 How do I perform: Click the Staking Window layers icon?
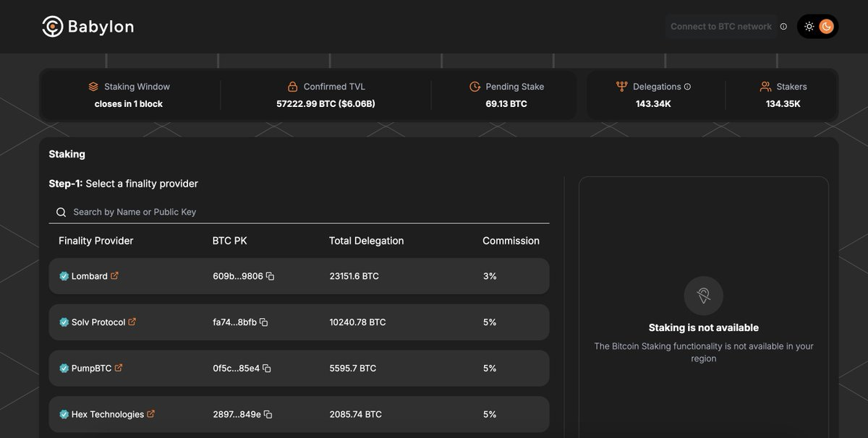click(93, 87)
